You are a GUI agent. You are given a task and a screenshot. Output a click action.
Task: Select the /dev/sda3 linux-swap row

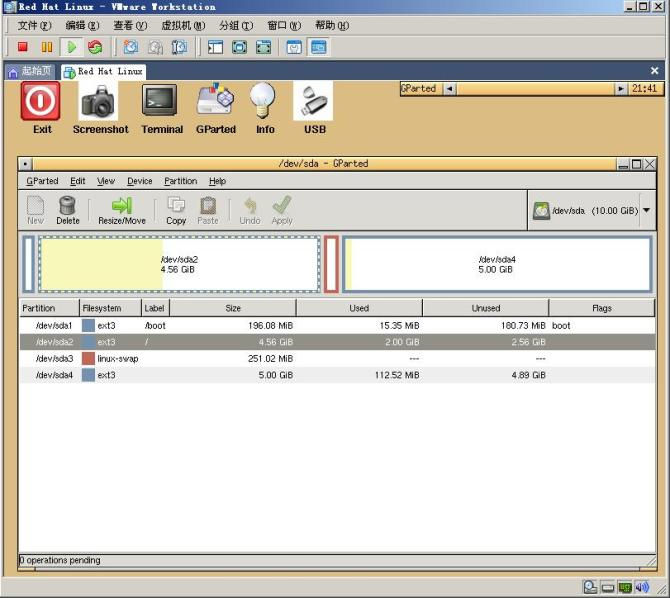[337, 359]
